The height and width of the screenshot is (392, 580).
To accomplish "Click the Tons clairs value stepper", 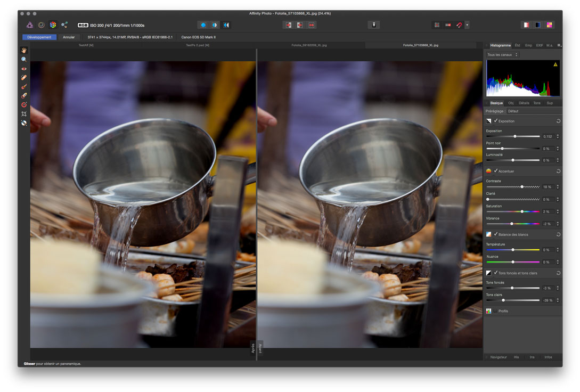I will 558,300.
